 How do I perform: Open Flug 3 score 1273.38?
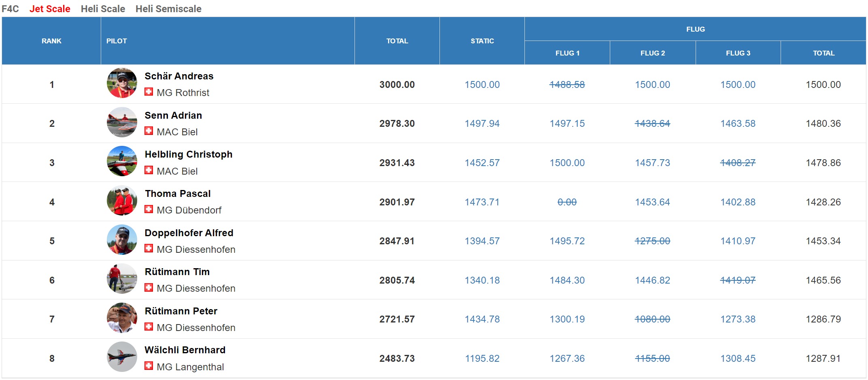738,319
